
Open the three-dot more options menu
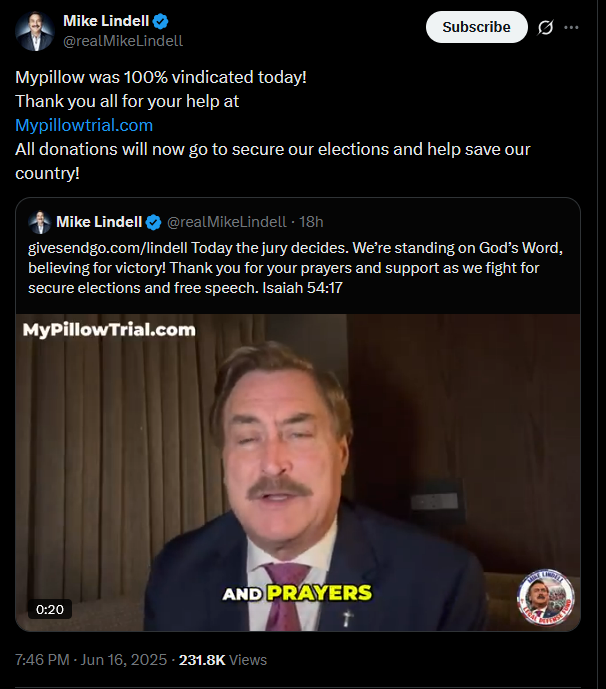tap(571, 27)
